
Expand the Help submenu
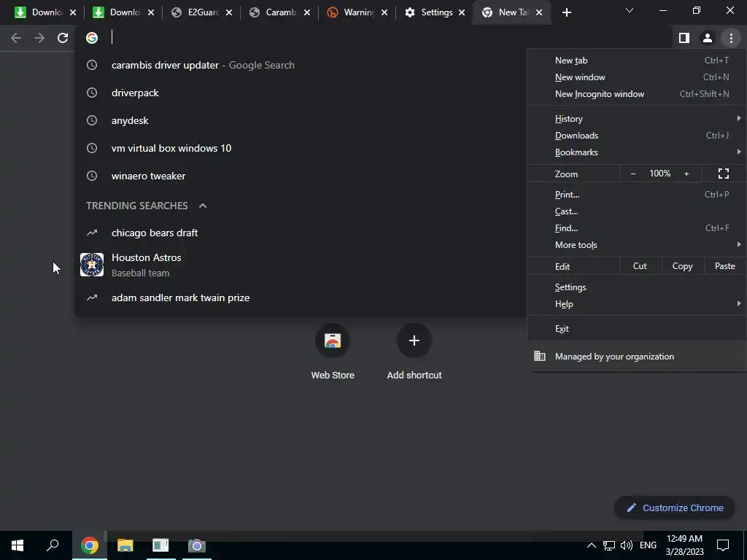[x=637, y=304]
